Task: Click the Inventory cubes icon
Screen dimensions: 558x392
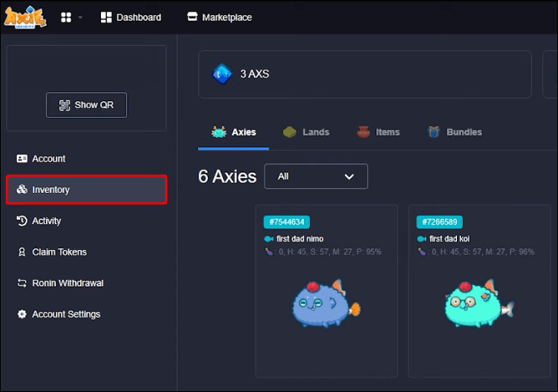Action: pyautogui.click(x=22, y=189)
